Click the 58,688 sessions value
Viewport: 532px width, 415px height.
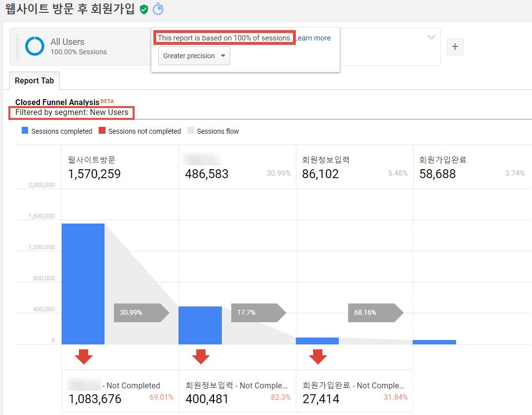tap(437, 174)
